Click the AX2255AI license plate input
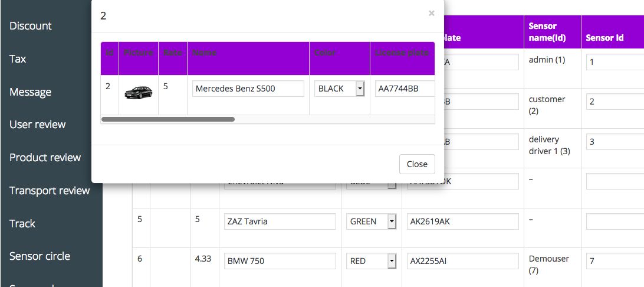The height and width of the screenshot is (287, 644). click(x=462, y=261)
